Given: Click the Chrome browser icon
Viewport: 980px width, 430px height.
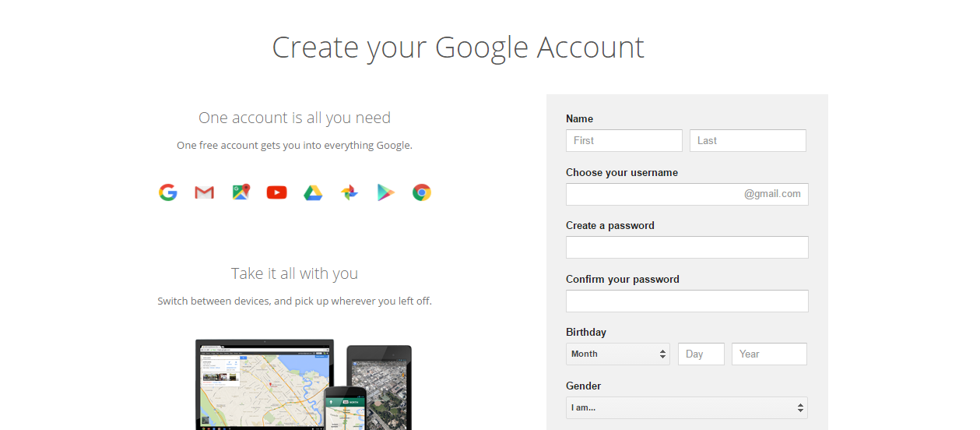Looking at the screenshot, I should coord(422,192).
